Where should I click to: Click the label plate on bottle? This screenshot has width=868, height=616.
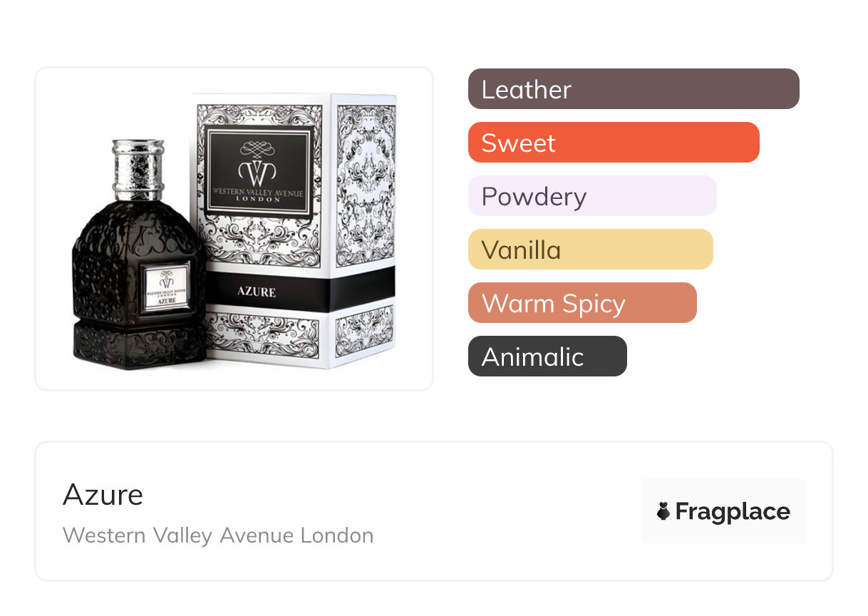[x=167, y=287]
